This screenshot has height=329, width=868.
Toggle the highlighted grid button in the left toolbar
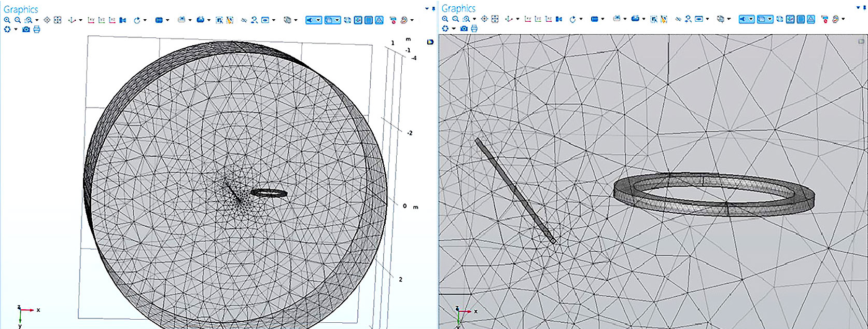[369, 20]
